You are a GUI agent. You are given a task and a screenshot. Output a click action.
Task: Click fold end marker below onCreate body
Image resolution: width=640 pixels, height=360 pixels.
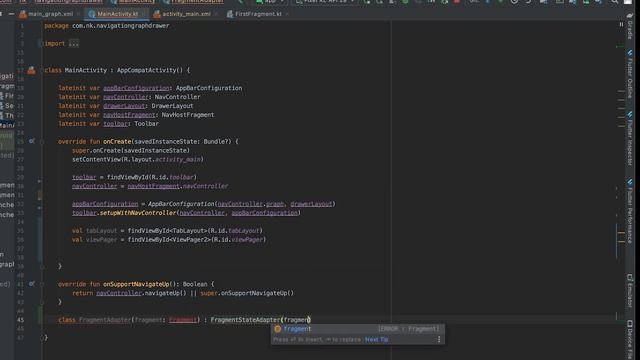pos(42,267)
